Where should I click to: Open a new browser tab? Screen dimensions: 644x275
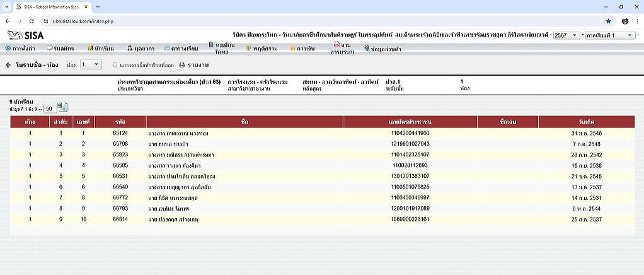coord(98,6)
